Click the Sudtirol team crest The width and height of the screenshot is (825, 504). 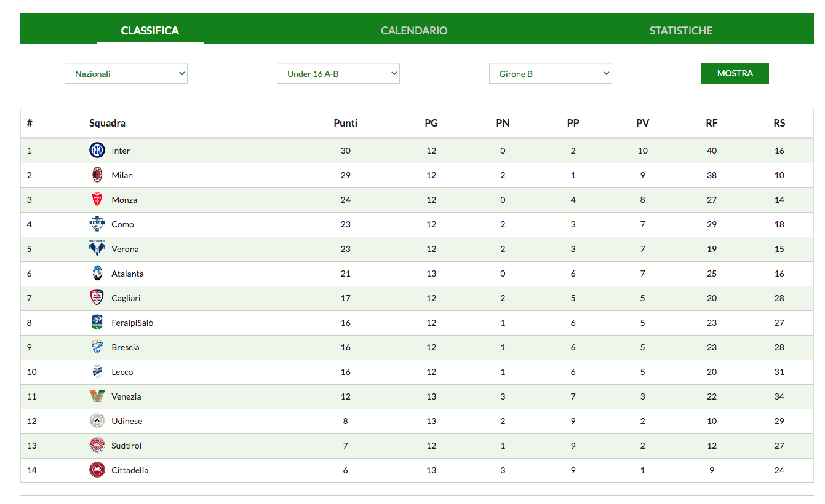(x=97, y=445)
